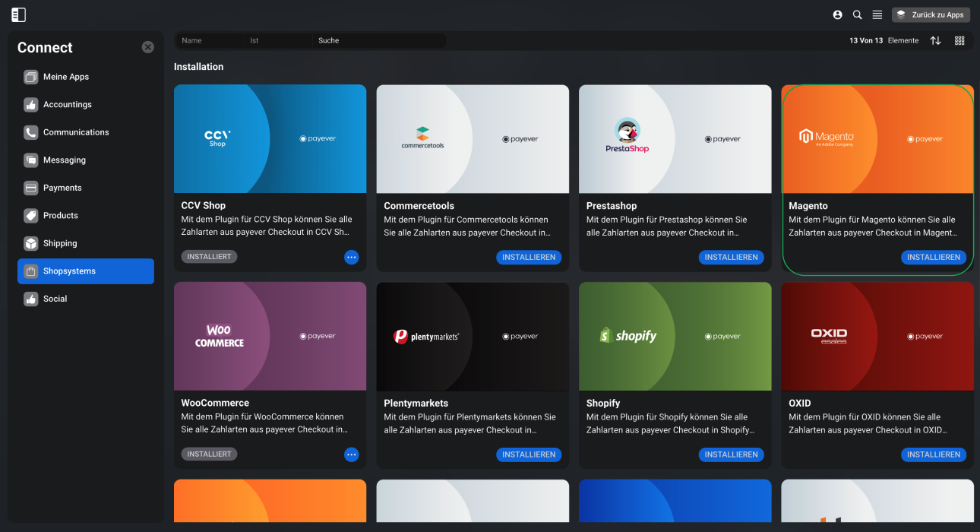Click the Communications phone icon
This screenshot has width=980, height=532.
(30, 132)
